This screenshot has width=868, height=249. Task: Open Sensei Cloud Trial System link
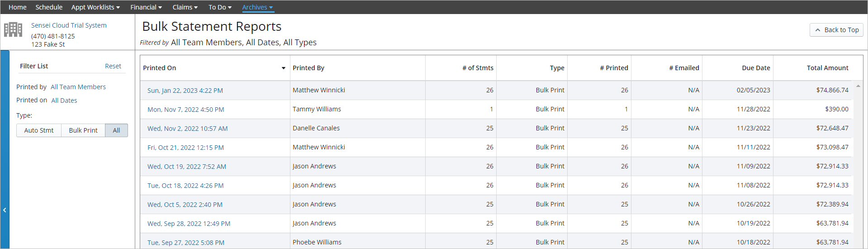tap(69, 25)
